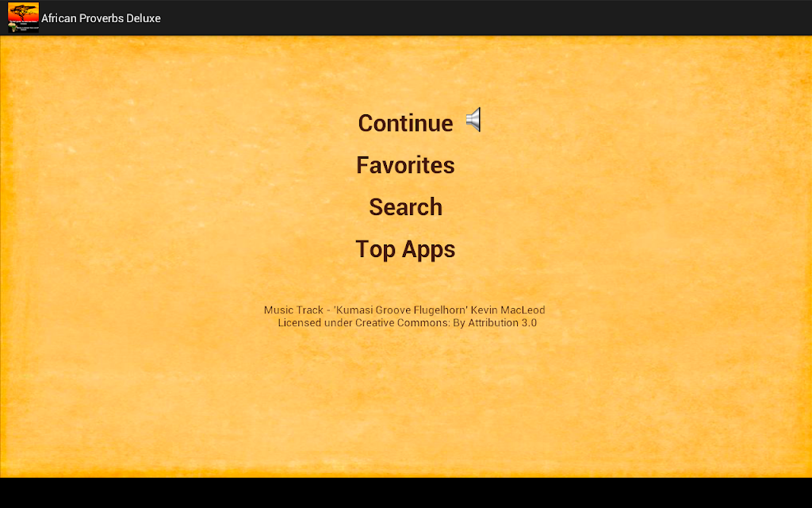Click the Kumasi Groove Flugelhorn music credit
812x508 pixels.
click(x=404, y=310)
